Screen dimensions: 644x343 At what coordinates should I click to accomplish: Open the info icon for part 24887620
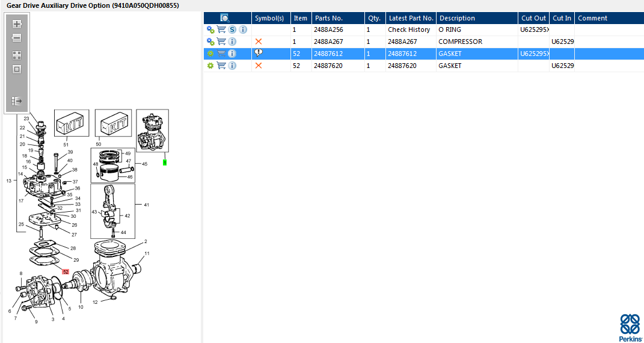[233, 66]
